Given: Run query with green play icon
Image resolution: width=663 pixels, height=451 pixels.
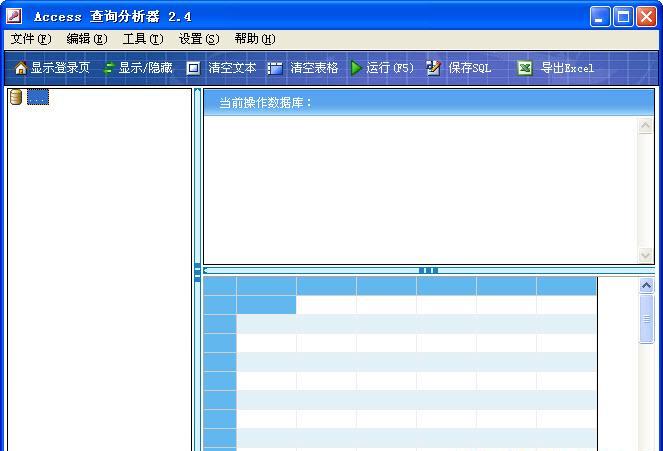Looking at the screenshot, I should 356,68.
